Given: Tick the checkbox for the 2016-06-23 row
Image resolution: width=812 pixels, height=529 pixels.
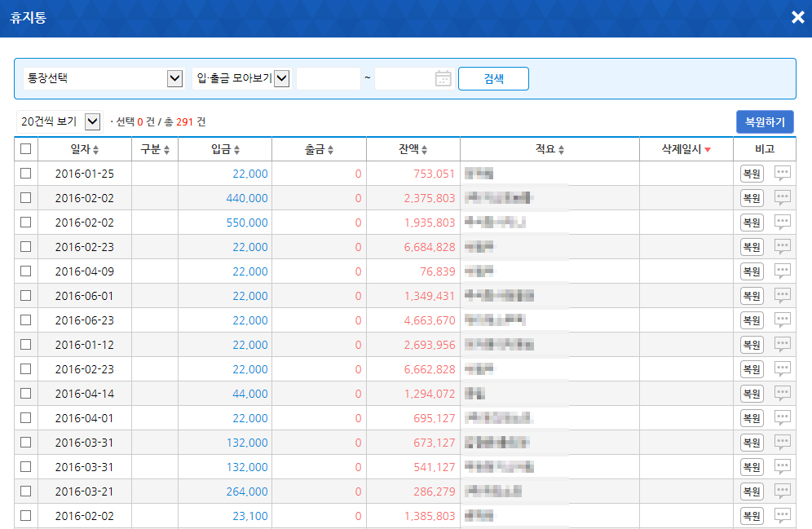Looking at the screenshot, I should point(26,320).
